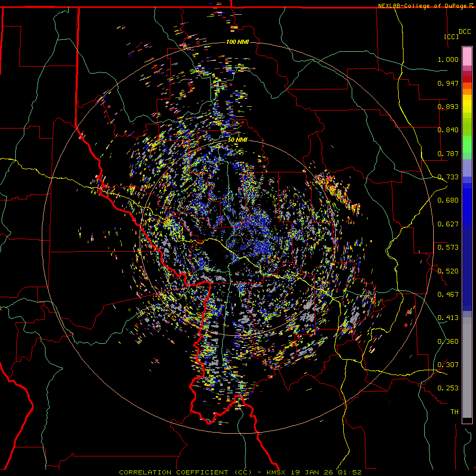Click the red segment of the color bar
The height and width of the screenshot is (476, 476).
[467, 79]
